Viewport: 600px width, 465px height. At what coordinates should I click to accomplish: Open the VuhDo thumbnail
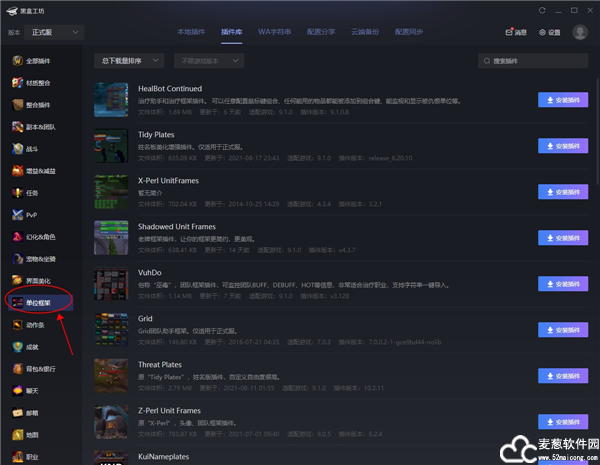pyautogui.click(x=111, y=284)
